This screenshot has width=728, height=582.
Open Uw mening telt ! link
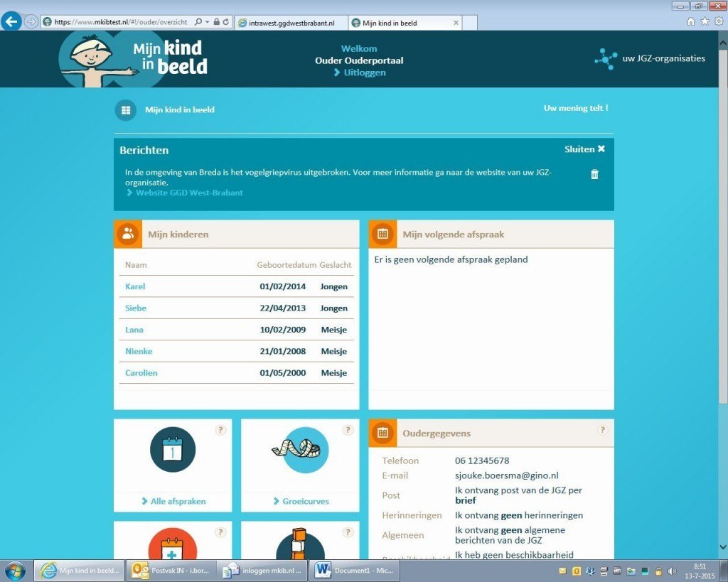[576, 108]
